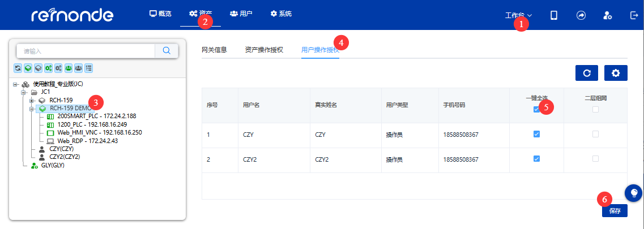644x229 pixels.
Task: Check 二层组网 checkbox in CZY2 row
Action: coord(595,158)
